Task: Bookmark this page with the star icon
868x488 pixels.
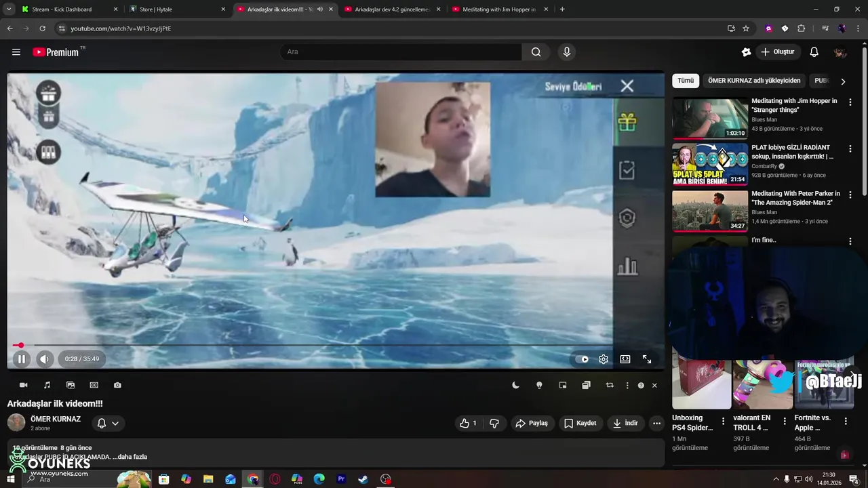Action: [746, 28]
